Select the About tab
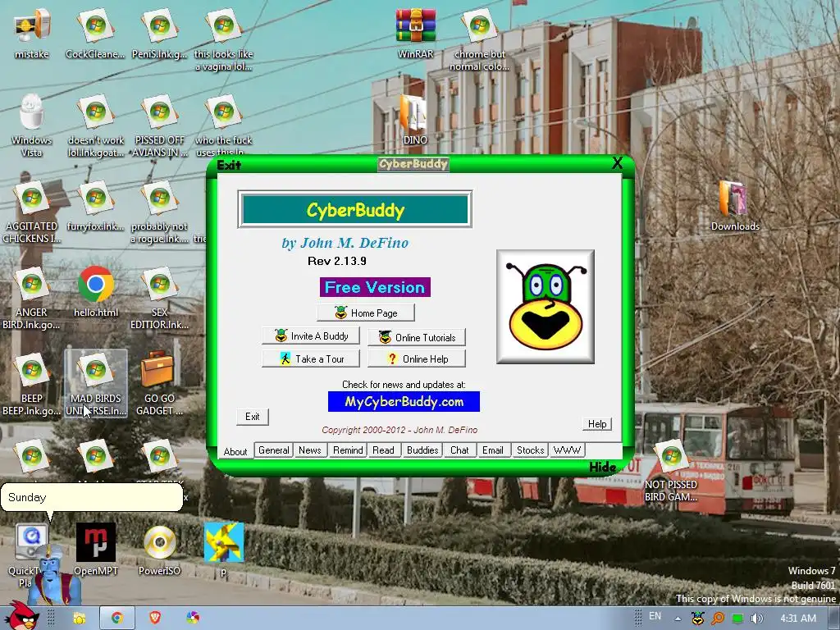 pyautogui.click(x=235, y=452)
